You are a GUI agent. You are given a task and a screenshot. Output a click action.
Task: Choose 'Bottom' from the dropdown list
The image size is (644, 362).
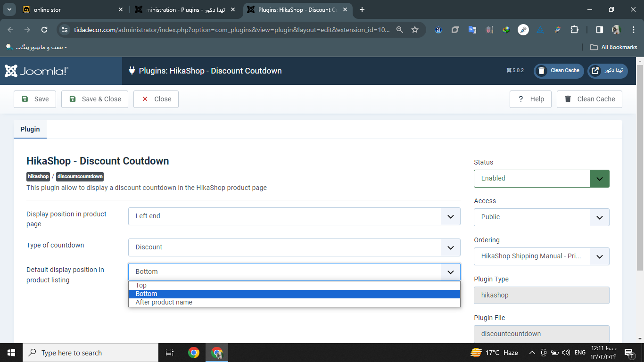[294, 294]
